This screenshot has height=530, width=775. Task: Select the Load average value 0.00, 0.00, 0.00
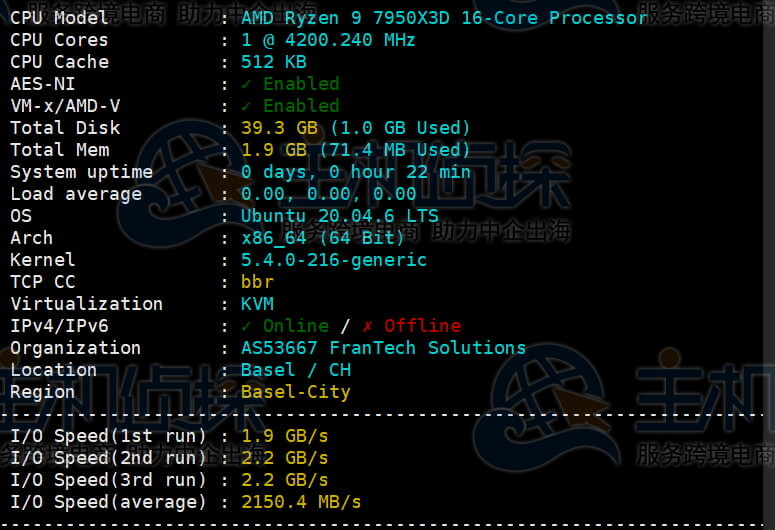coord(329,194)
